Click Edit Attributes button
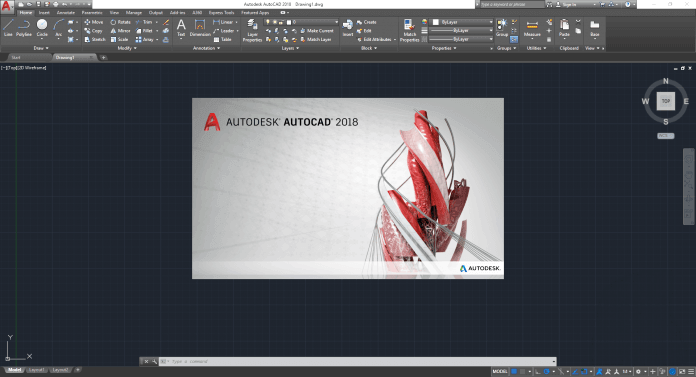This screenshot has width=696, height=377. [x=376, y=40]
